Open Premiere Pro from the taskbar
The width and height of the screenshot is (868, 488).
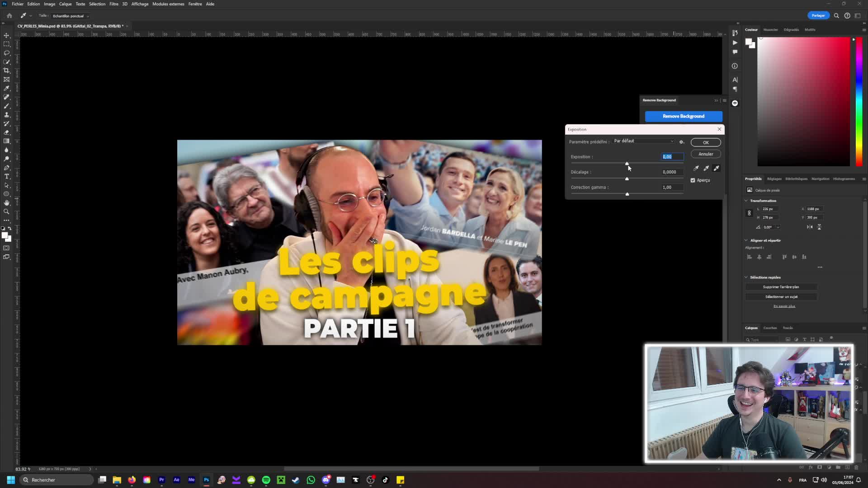(161, 480)
